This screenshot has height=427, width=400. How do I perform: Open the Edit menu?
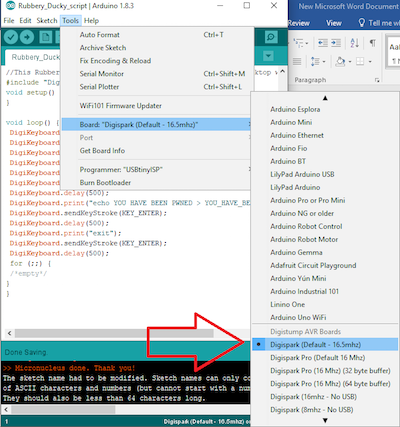click(x=25, y=21)
